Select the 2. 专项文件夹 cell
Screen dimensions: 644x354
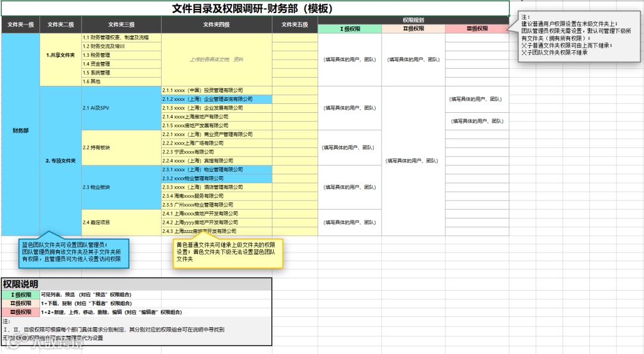click(60, 161)
